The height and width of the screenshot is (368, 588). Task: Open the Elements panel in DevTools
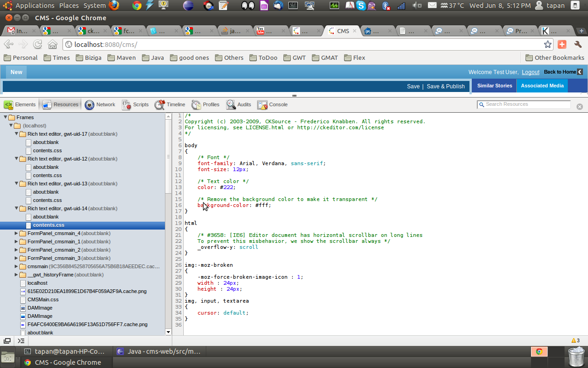coord(20,105)
